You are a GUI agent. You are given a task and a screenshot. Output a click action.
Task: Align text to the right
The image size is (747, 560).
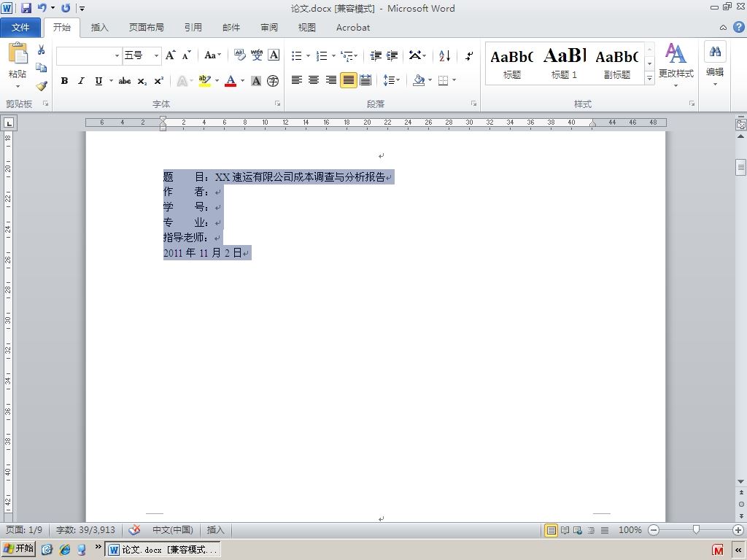(331, 80)
